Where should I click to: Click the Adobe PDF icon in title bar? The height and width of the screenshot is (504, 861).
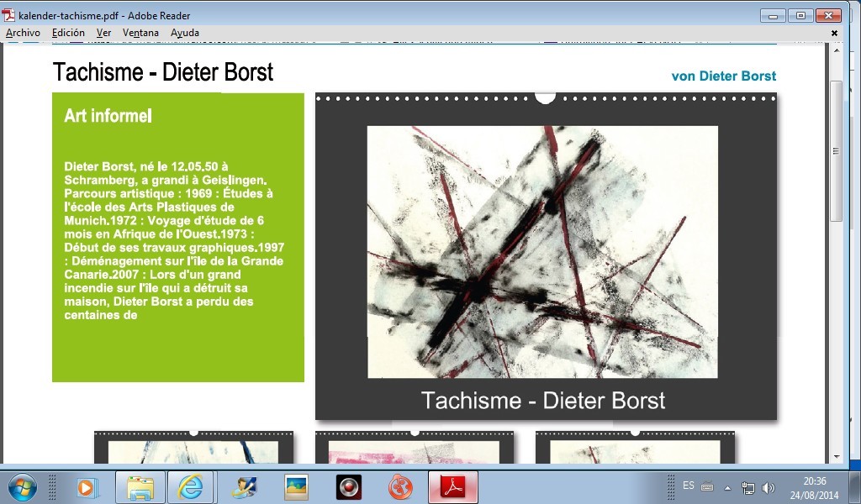[8, 15]
